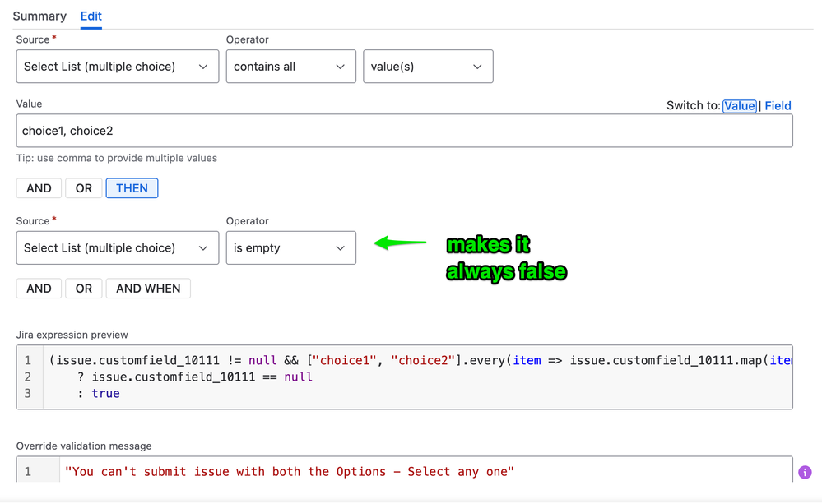Click the 'Jira expression preview' label
This screenshot has height=504, width=822.
72,335
